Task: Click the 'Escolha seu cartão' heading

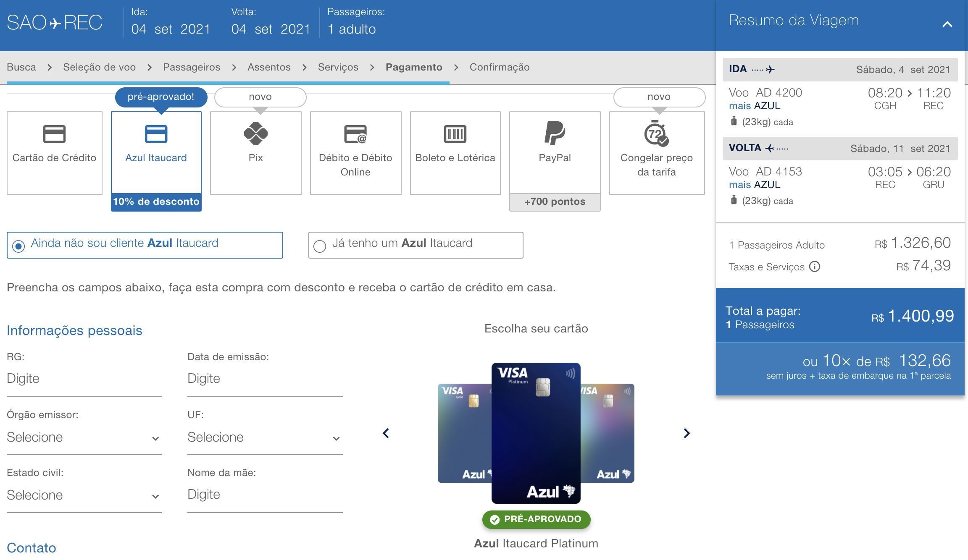Action: coord(536,329)
